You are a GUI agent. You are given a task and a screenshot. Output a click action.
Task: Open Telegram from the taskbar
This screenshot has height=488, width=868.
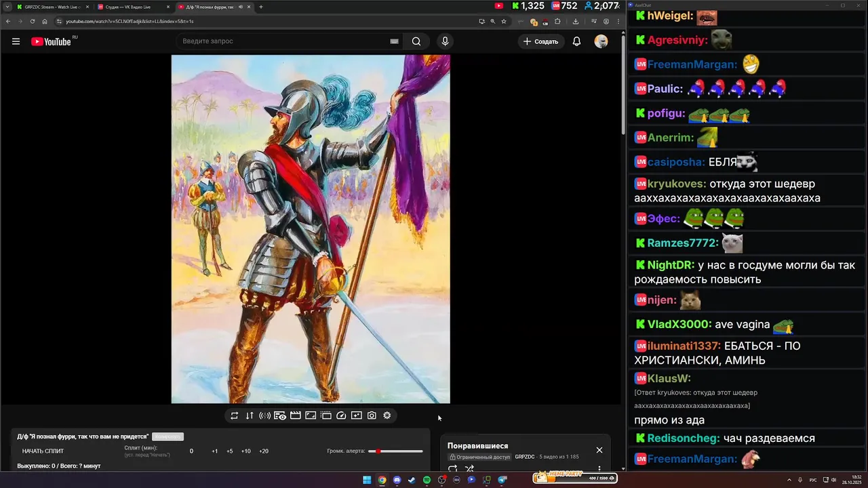pyautogui.click(x=502, y=480)
